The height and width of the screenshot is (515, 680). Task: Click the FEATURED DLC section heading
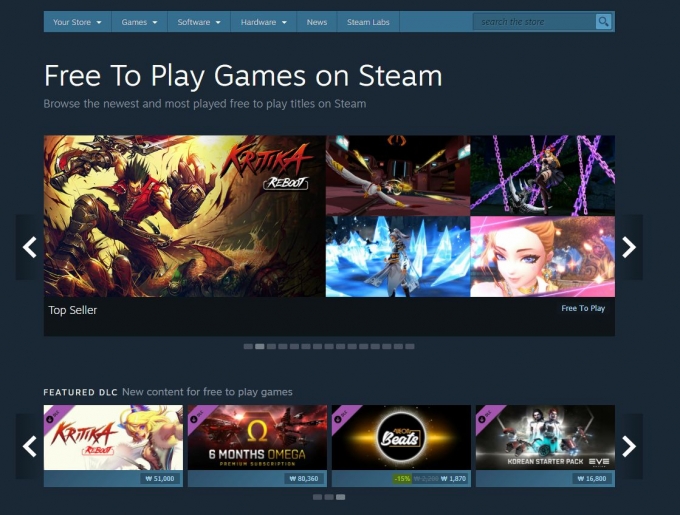pyautogui.click(x=80, y=392)
